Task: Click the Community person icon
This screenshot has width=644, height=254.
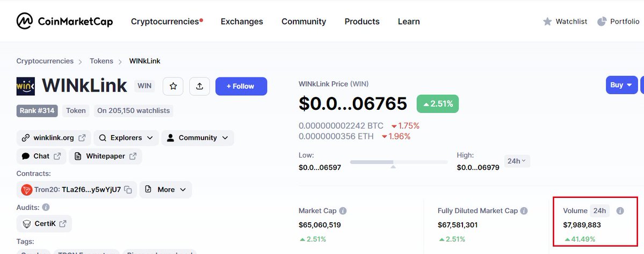Action: 170,138
